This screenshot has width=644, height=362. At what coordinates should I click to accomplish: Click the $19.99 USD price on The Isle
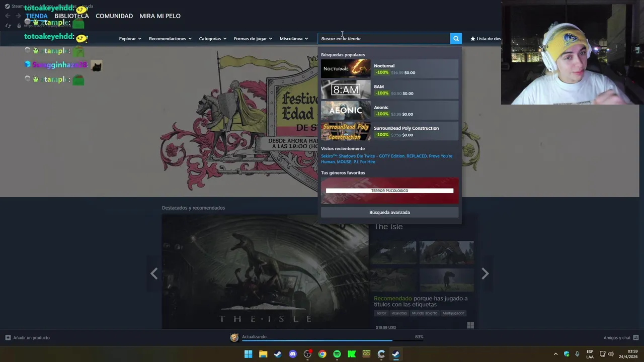386,327
